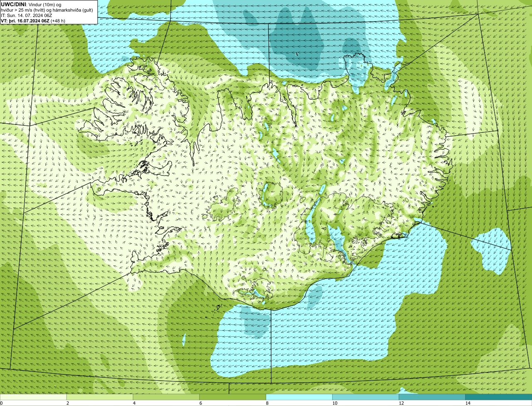Click the "10" label on the scale
Viewport: 532px width, 406px height.
coord(334,403)
